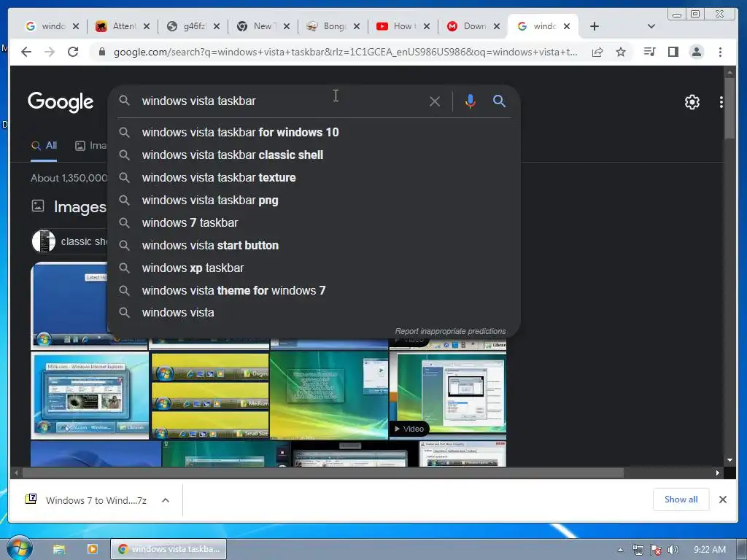The width and height of the screenshot is (747, 560).
Task: Reload the current page
Action: click(73, 52)
